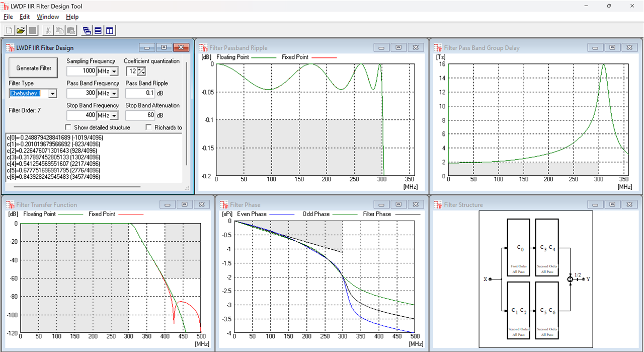Image resolution: width=644 pixels, height=352 pixels.
Task: Click the Stop Band Attenuation 60 field
Action: click(x=140, y=116)
